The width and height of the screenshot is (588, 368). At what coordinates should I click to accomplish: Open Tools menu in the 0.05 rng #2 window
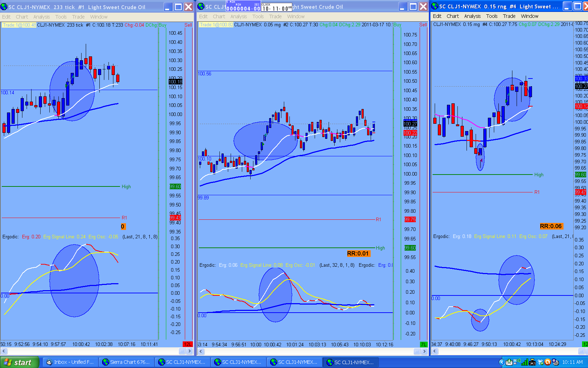[258, 16]
